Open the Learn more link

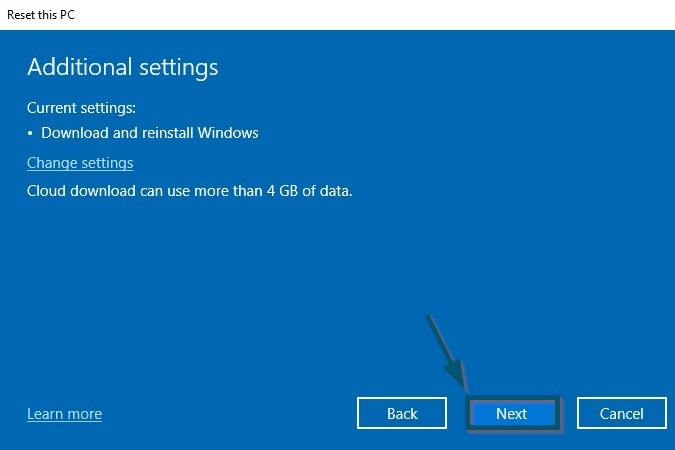65,414
